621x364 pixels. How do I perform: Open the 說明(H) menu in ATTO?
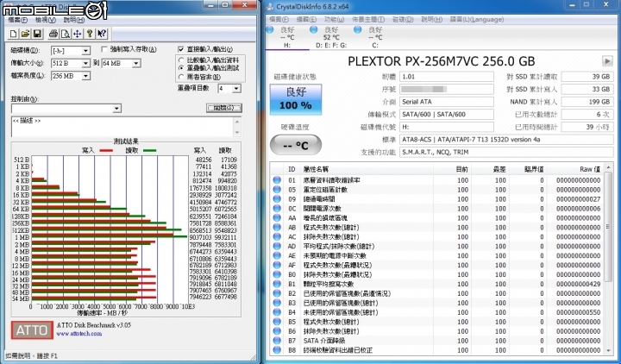74,20
